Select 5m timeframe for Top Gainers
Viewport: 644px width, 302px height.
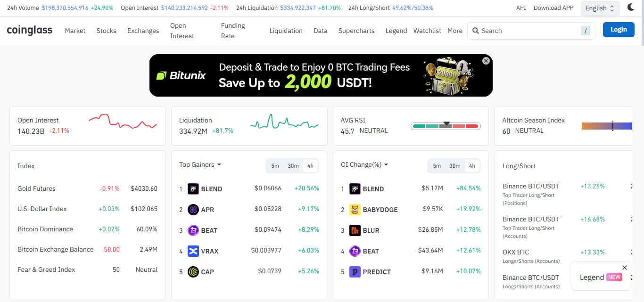[275, 166]
